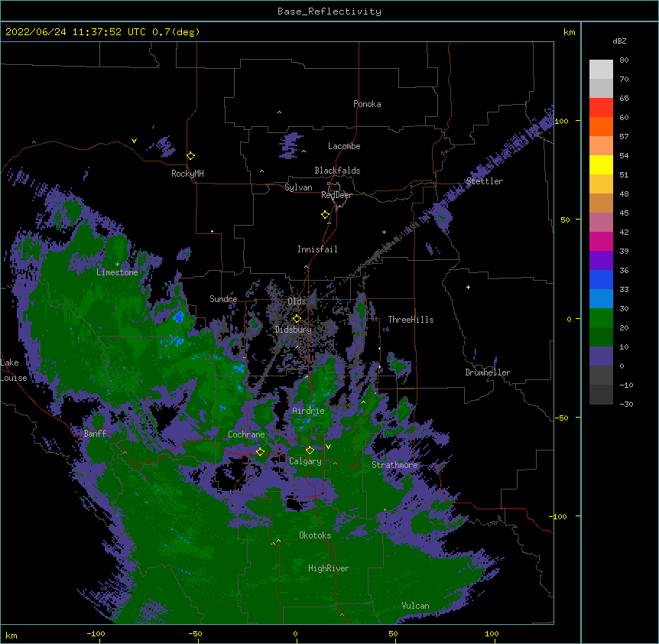Click the yellow radar site marker near Olds

pyautogui.click(x=297, y=319)
